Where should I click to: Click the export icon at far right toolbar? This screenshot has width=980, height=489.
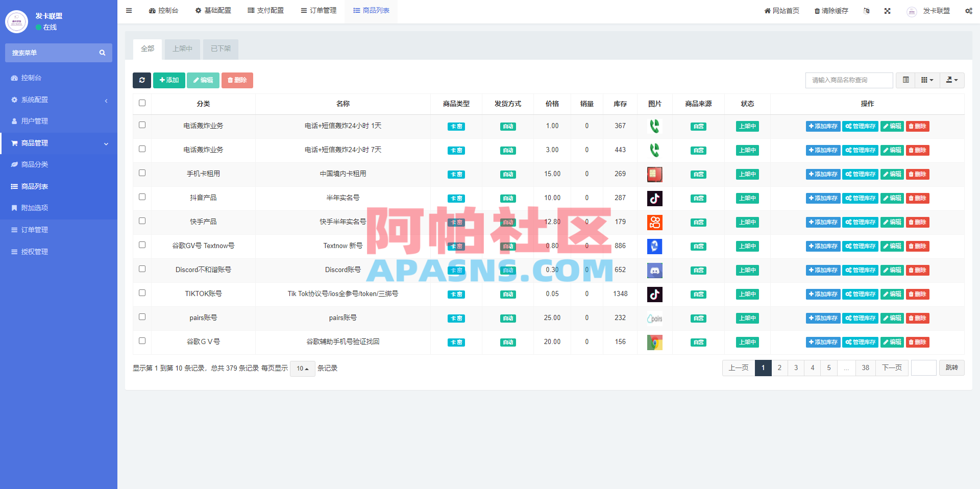coord(951,80)
